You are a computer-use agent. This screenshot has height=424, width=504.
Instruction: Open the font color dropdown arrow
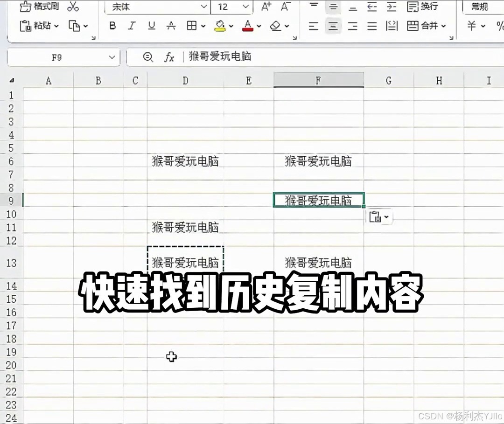(x=259, y=26)
